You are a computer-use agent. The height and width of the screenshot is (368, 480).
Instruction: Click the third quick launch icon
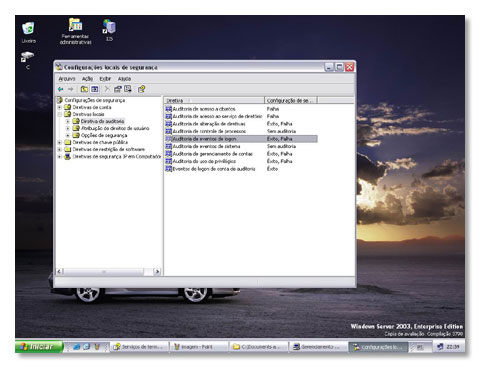(x=97, y=347)
